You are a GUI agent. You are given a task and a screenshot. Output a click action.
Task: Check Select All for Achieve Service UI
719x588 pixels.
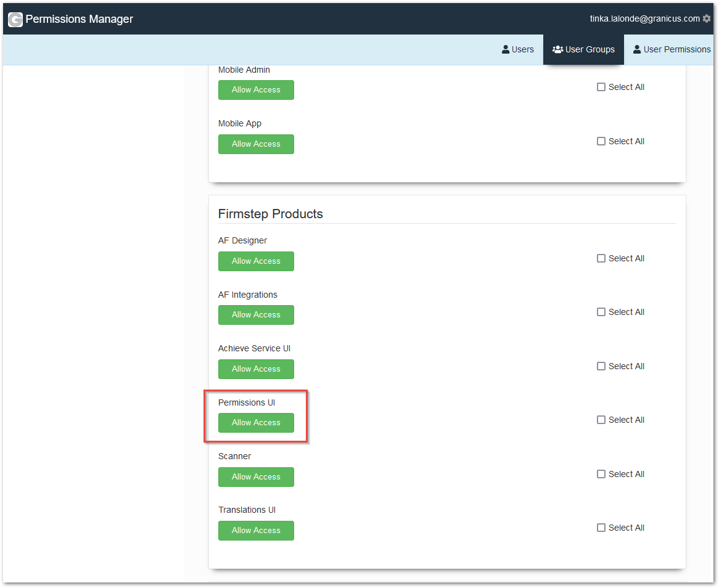[x=601, y=366]
